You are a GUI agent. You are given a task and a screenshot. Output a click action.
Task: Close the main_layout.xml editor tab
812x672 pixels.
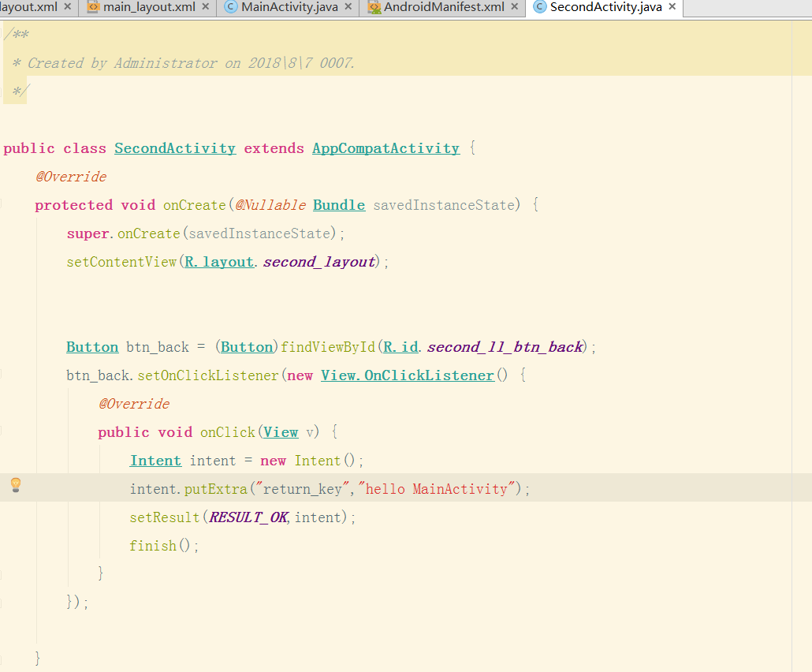point(206,7)
